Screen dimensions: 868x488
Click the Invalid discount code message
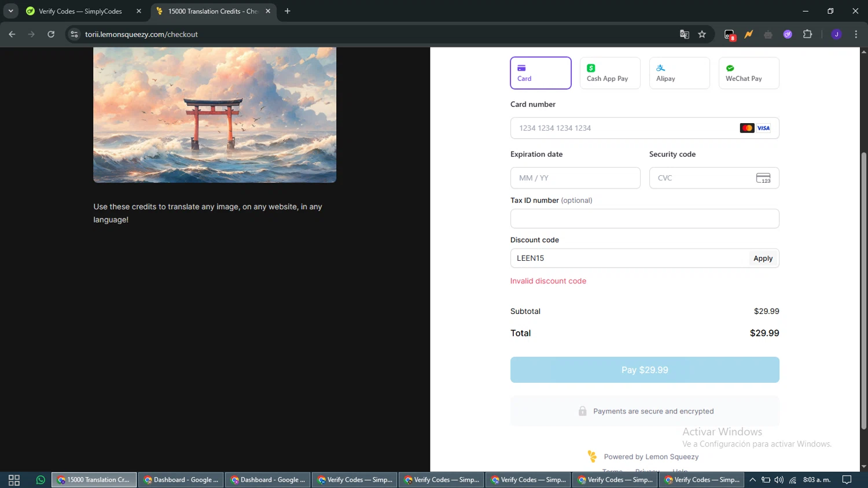click(x=548, y=281)
